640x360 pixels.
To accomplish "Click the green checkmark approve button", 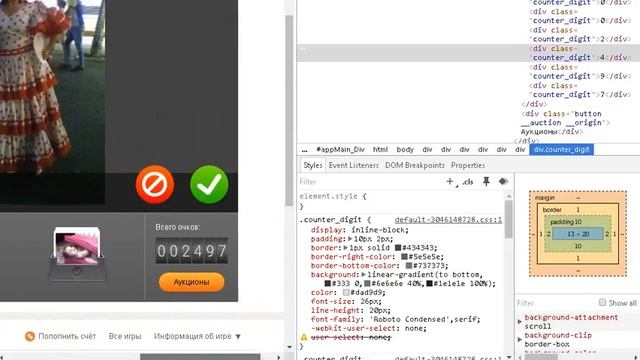I will tap(209, 184).
